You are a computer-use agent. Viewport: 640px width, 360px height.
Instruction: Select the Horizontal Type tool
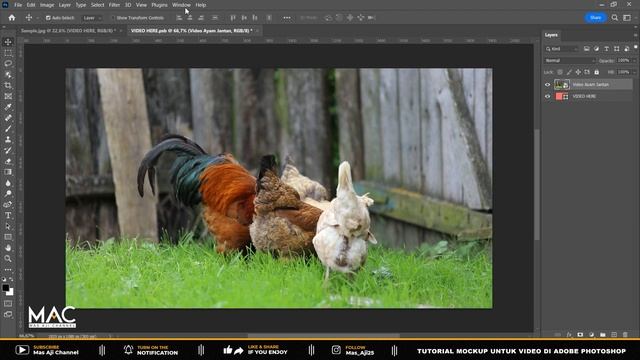point(8,215)
